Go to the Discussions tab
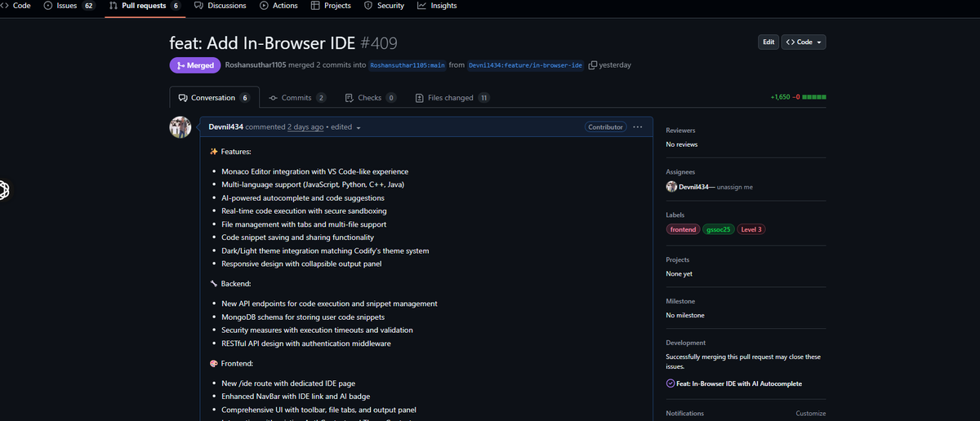Image resolution: width=980 pixels, height=421 pixels. coord(220,6)
